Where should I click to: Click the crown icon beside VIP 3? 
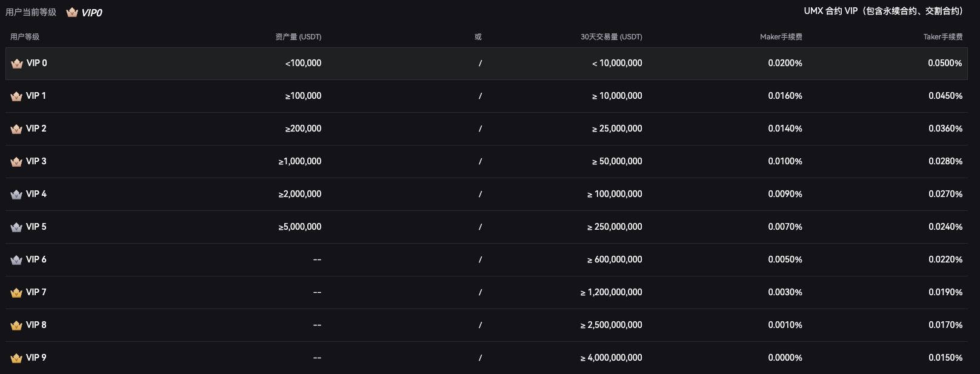point(16,162)
